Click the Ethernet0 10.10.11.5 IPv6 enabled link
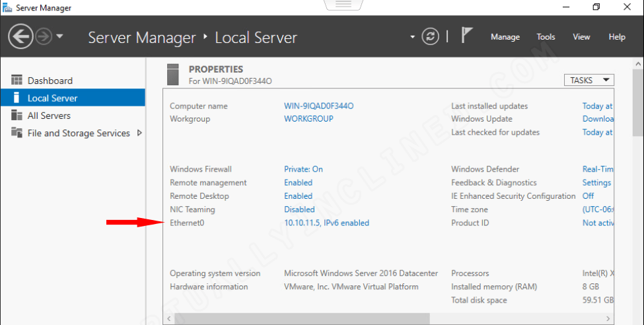The image size is (644, 325). [326, 223]
